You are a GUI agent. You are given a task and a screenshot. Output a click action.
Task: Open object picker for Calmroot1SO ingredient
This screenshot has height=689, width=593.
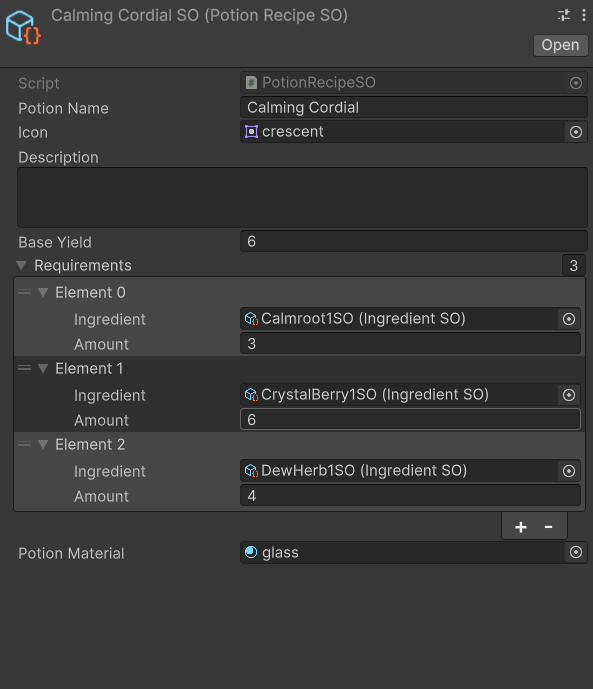[x=569, y=319]
